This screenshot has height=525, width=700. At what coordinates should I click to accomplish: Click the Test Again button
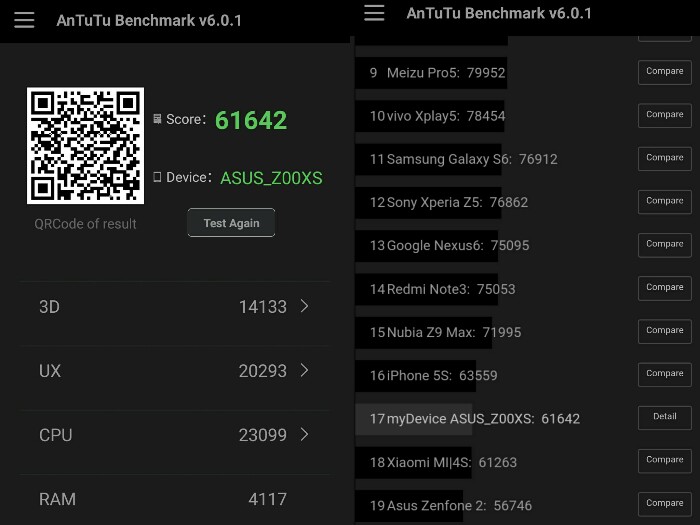231,223
